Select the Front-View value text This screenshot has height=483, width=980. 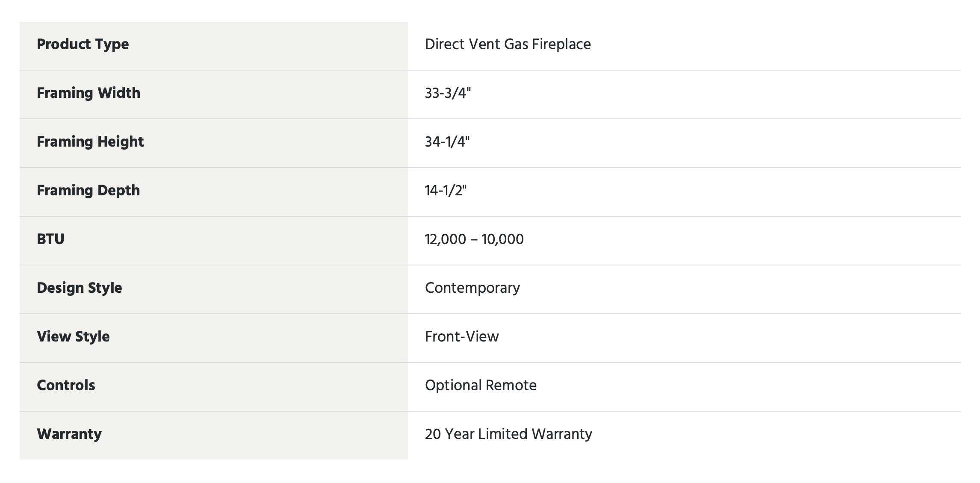click(x=462, y=337)
